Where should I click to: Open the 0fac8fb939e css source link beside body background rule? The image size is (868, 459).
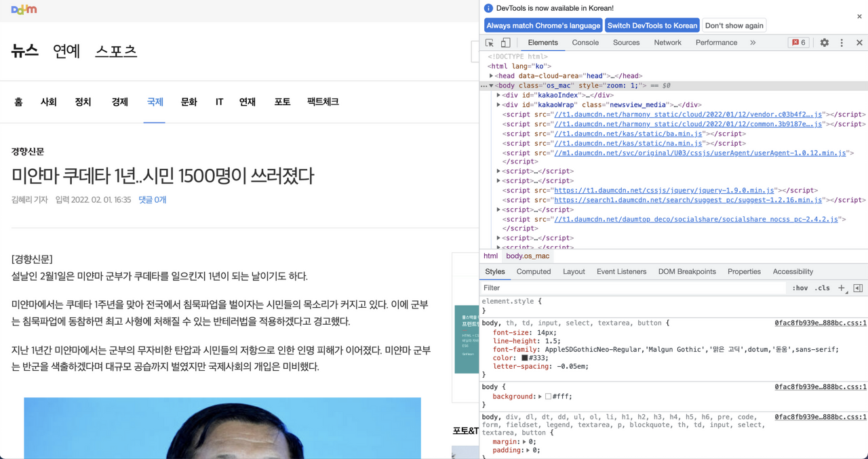click(821, 387)
